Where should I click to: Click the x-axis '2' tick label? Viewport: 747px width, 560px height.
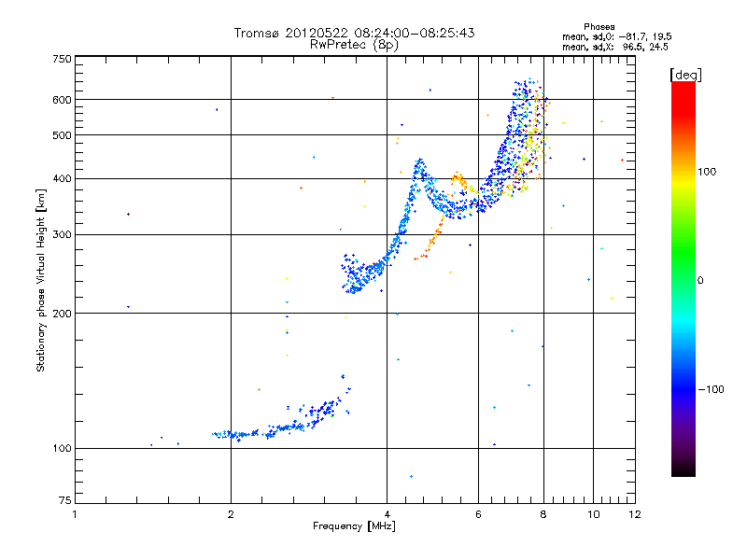(231, 514)
